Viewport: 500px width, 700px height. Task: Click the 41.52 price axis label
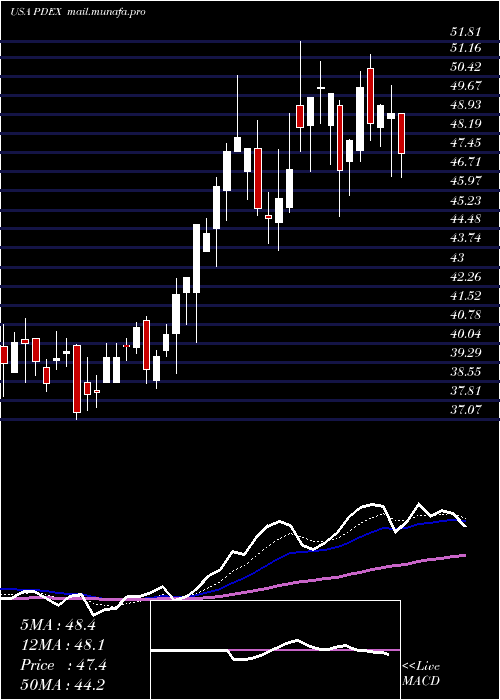[465, 296]
